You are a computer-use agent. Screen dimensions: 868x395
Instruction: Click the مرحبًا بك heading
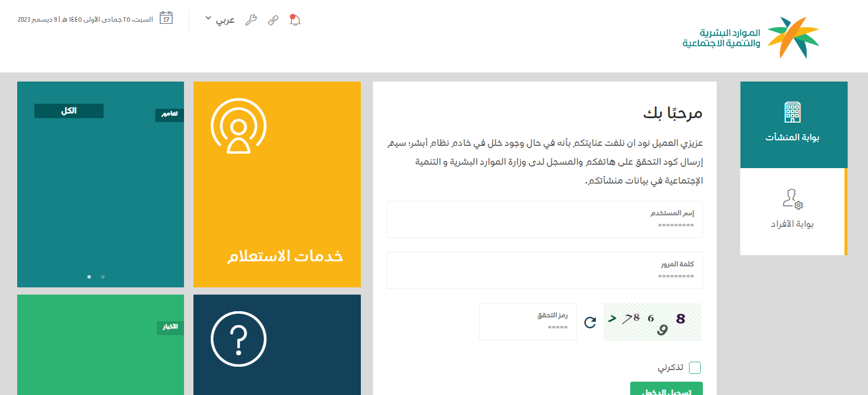[x=673, y=113]
